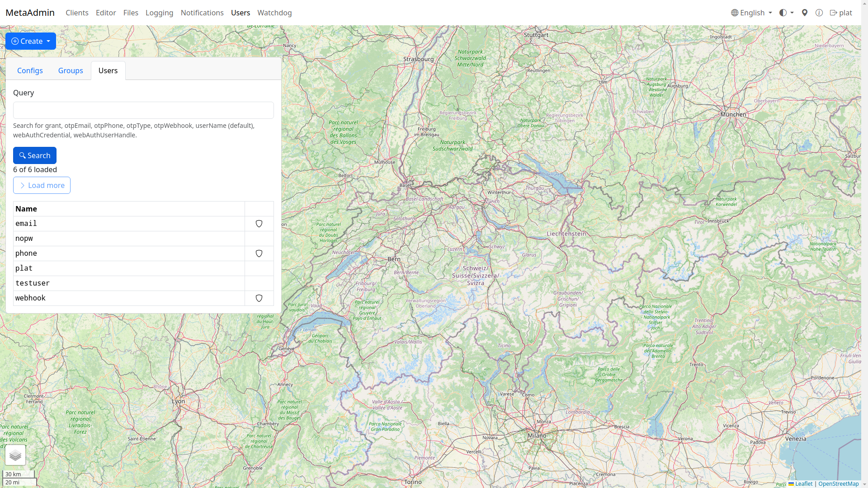Click the MetaAdmin brand logo
Screen dimensions: 868x488
coord(30,13)
